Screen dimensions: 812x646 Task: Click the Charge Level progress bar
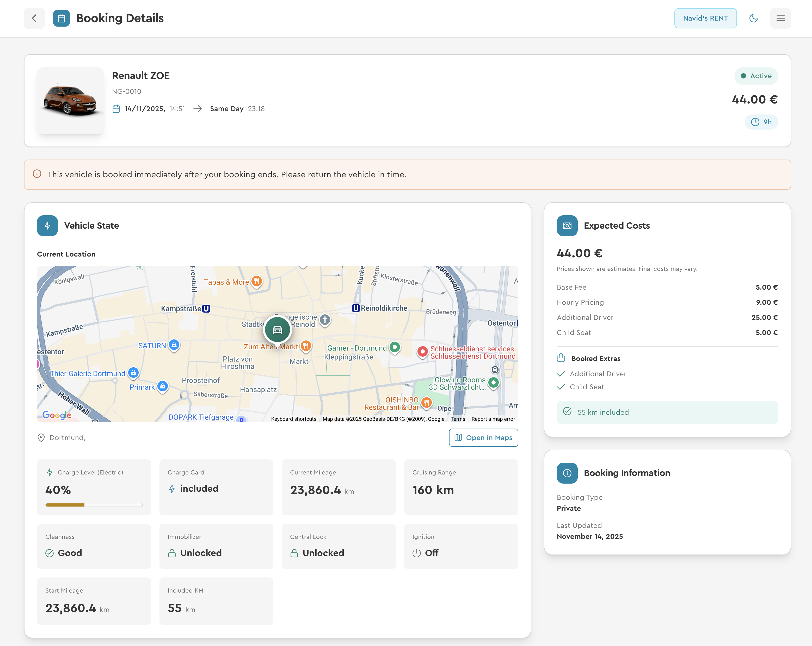click(94, 505)
